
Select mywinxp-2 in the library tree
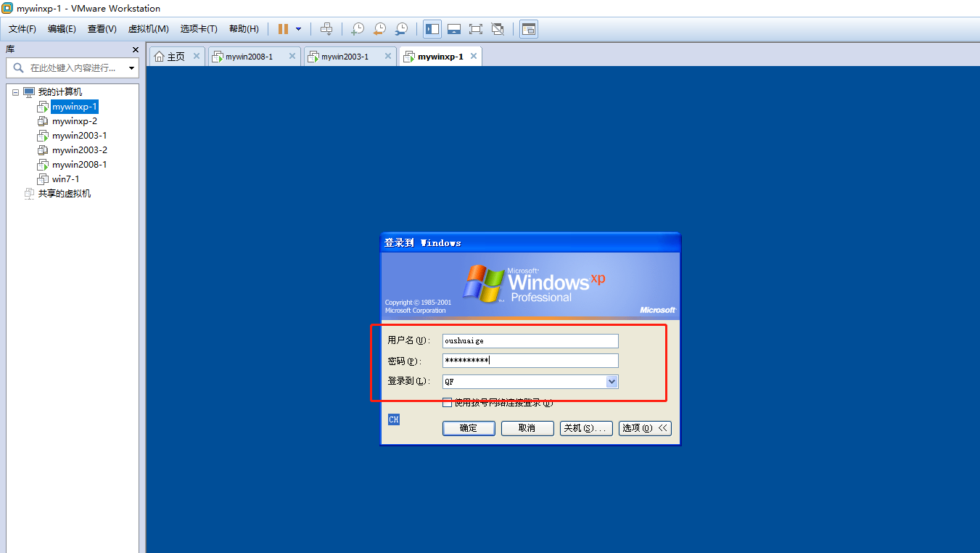click(74, 121)
